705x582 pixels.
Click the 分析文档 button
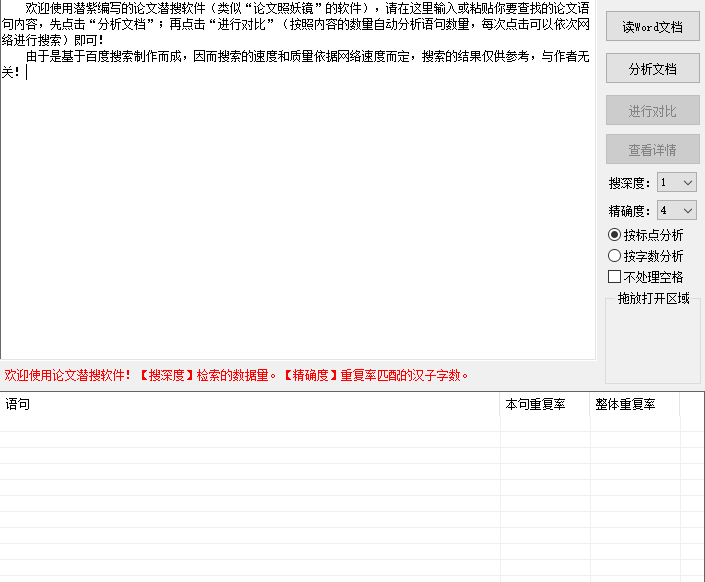pos(652,68)
